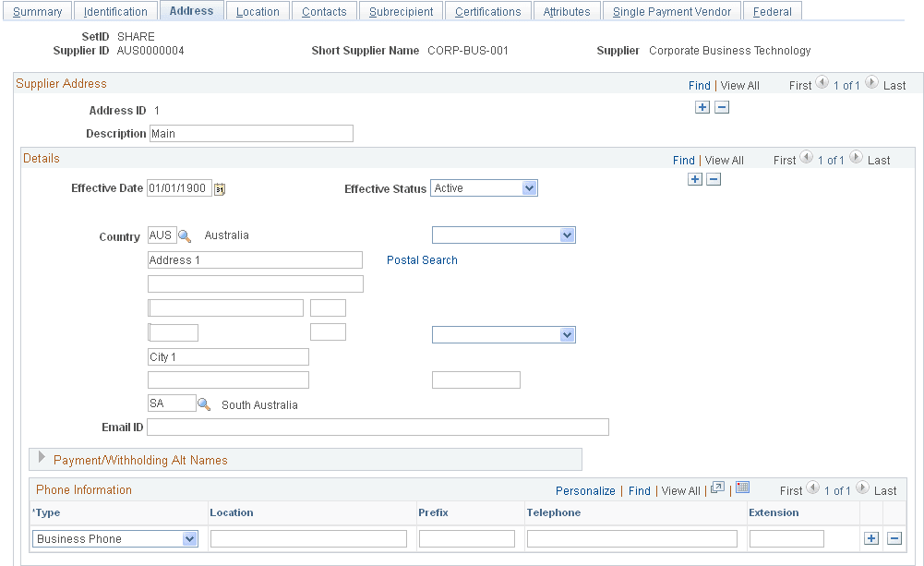Delete the current Supplier Address row
This screenshot has width=924, height=566.
[722, 107]
